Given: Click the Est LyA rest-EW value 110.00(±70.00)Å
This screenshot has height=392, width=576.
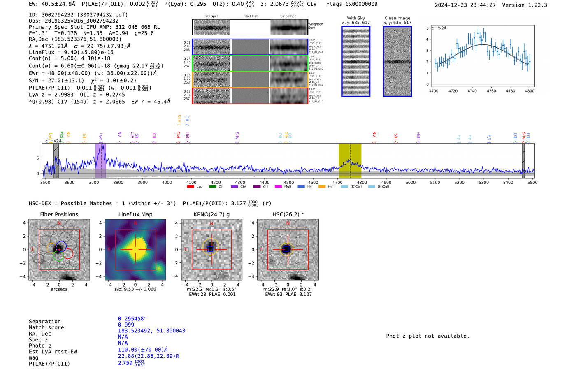Looking at the screenshot, I should 143,350.
